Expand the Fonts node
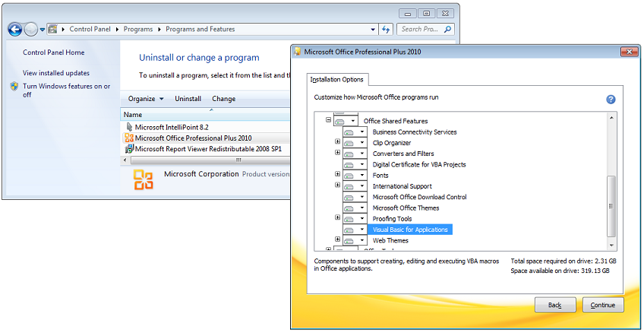644x333 pixels. point(338,174)
